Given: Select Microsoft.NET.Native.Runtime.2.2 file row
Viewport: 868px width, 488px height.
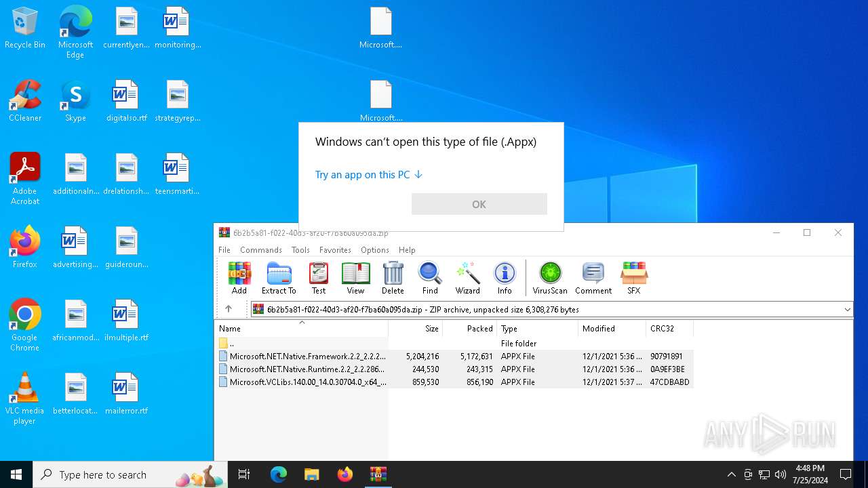Looking at the screenshot, I should [x=454, y=369].
